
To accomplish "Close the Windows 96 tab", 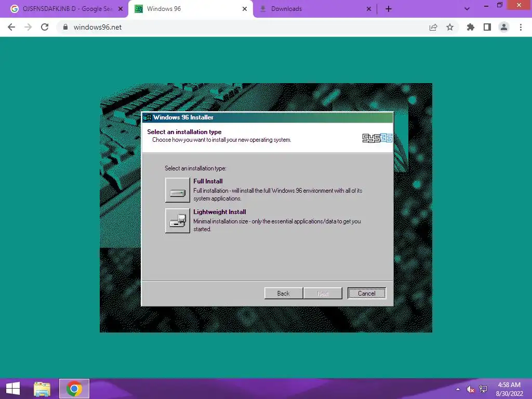I will [x=245, y=9].
